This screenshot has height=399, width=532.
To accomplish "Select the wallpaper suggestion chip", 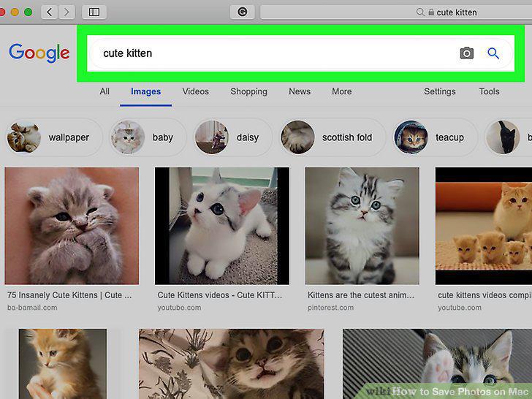I will click(x=54, y=137).
